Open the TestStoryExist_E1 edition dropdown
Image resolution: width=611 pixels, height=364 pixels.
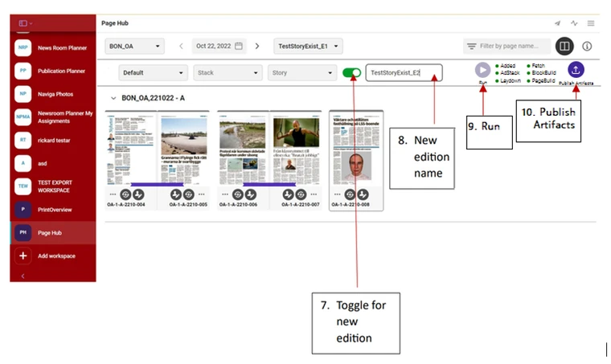pos(308,47)
